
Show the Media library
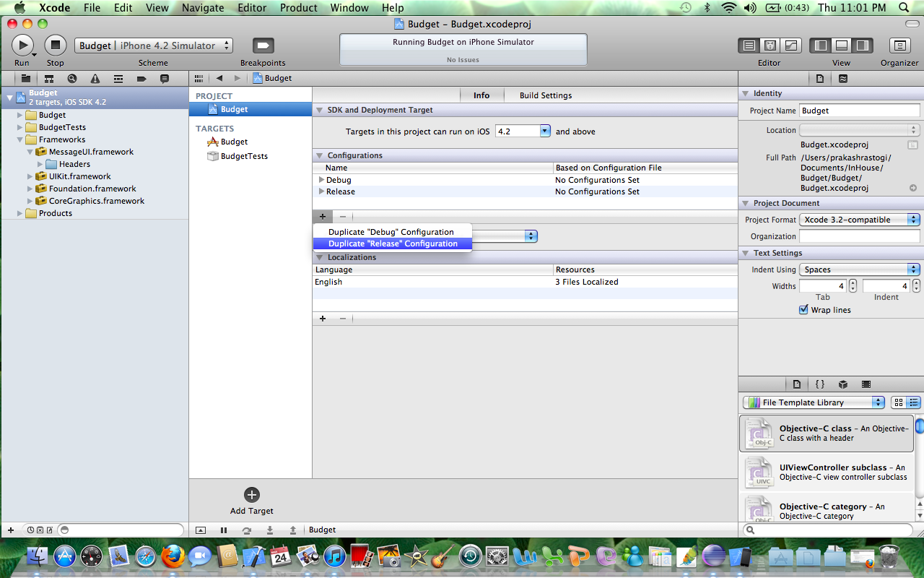click(x=866, y=384)
